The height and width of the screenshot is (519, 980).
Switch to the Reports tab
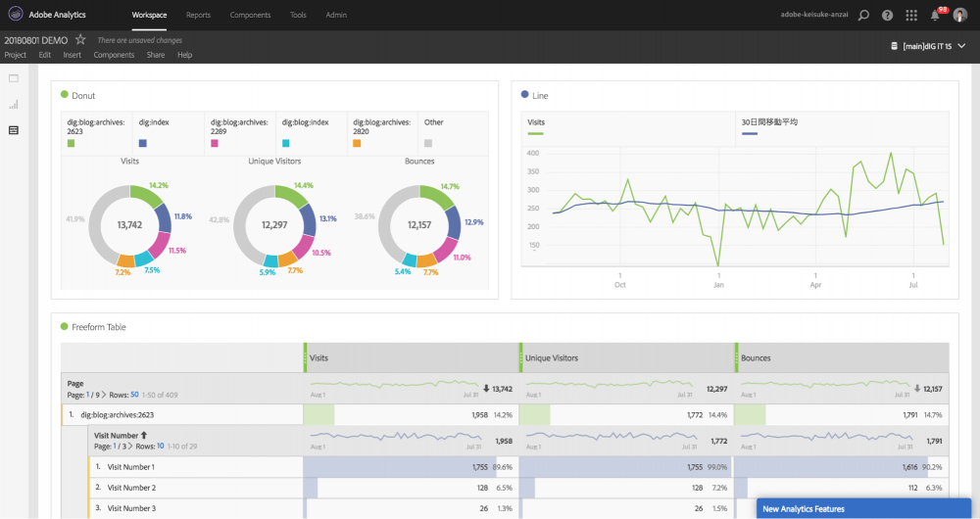click(198, 15)
